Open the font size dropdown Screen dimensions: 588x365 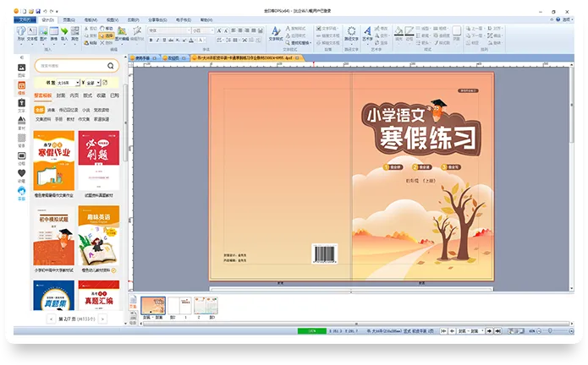[212, 30]
